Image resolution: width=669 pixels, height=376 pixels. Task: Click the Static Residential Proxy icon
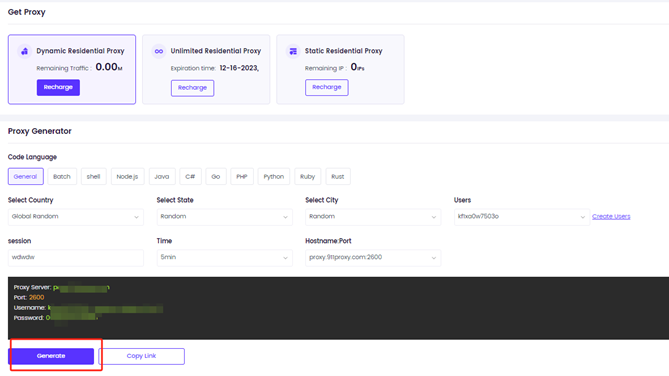[293, 51]
